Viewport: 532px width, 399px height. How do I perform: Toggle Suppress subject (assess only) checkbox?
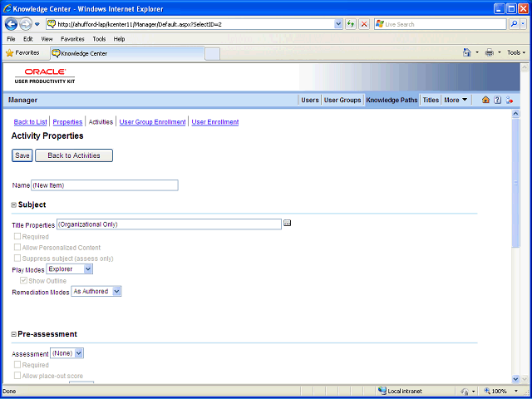pyautogui.click(x=17, y=258)
